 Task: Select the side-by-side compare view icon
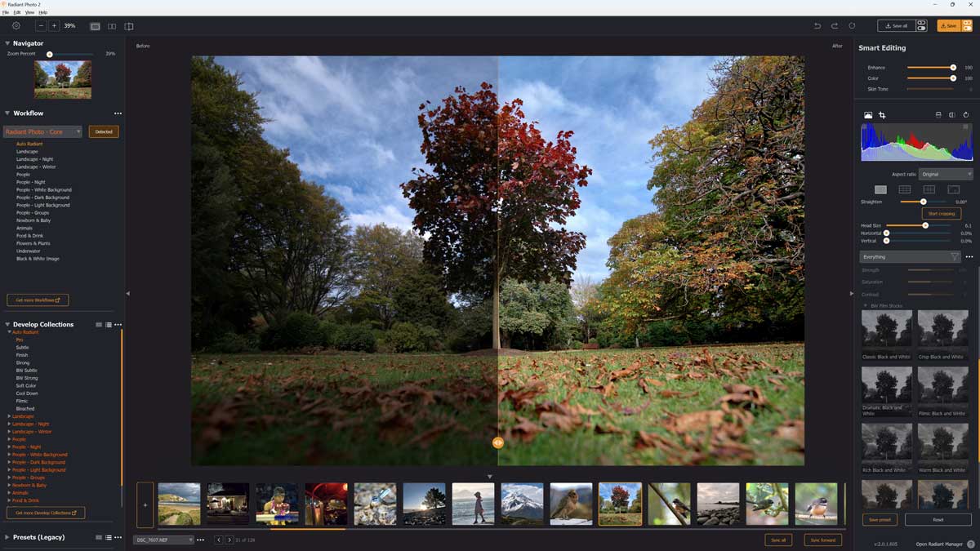(112, 26)
